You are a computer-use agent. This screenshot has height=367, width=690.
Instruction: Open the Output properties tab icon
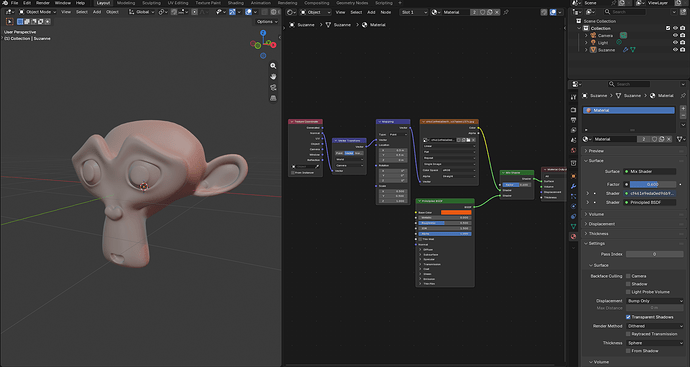[573, 120]
